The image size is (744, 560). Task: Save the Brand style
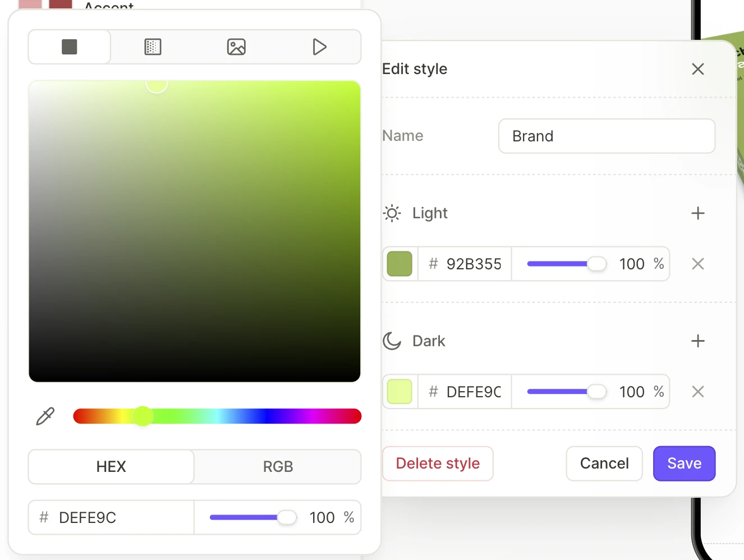685,463
